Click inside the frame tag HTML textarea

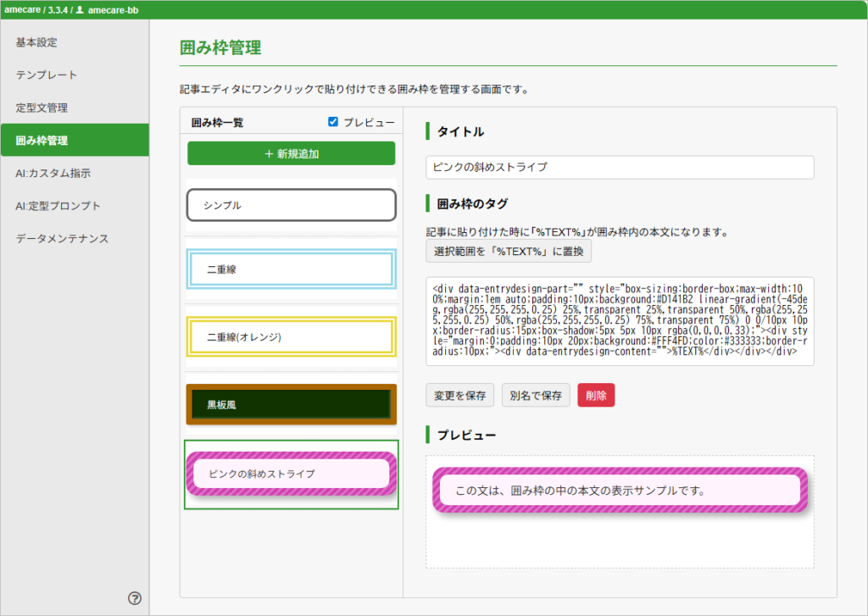620,321
